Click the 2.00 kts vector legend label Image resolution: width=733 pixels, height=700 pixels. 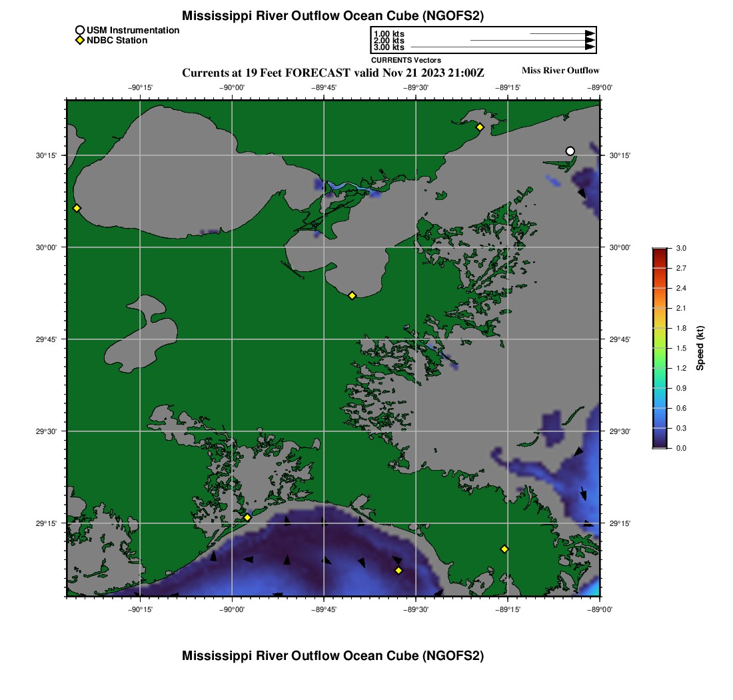388,41
